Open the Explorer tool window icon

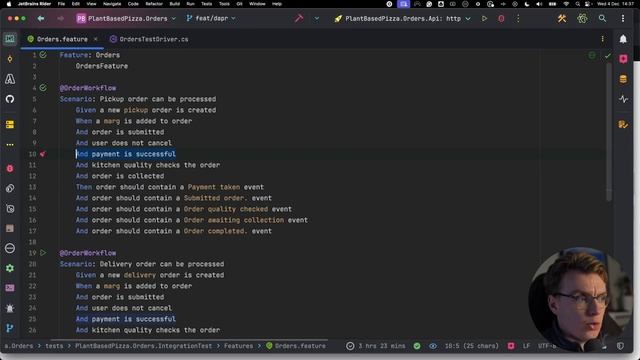(10, 39)
